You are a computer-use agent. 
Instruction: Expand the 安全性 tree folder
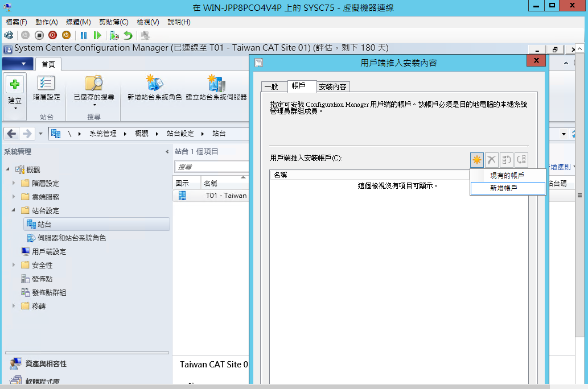(x=14, y=265)
